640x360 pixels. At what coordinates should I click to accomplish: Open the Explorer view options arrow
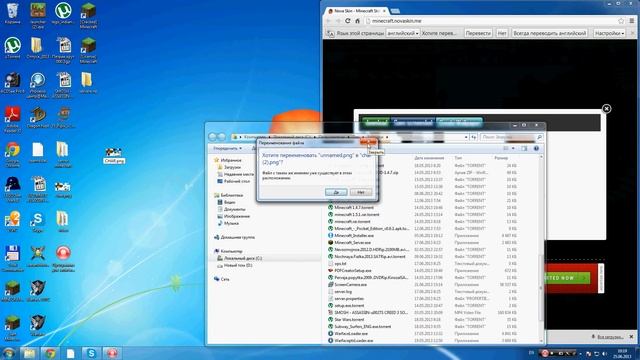click(x=513, y=149)
